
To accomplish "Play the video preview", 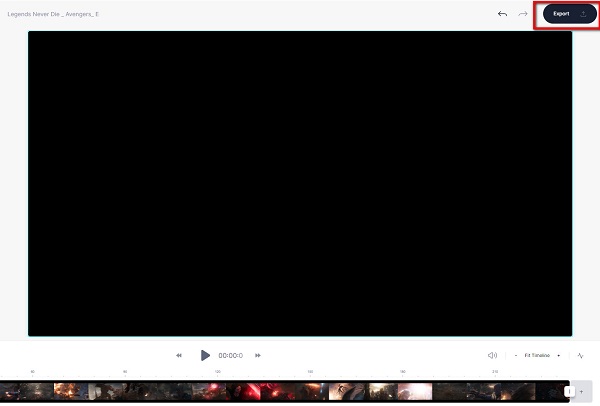I will click(x=205, y=355).
